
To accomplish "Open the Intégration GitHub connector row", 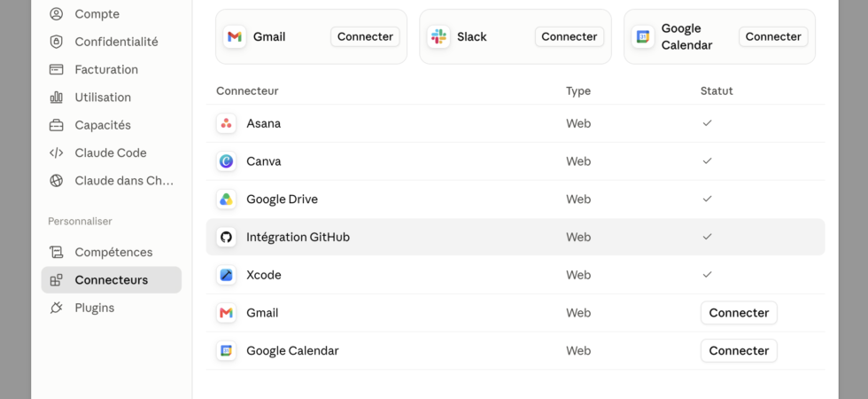I will pyautogui.click(x=515, y=238).
